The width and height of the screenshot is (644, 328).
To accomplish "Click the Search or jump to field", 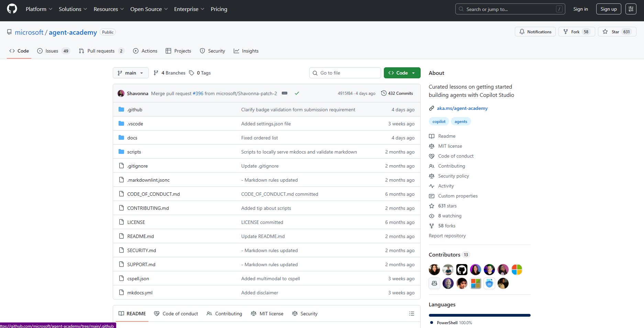I will [510, 9].
